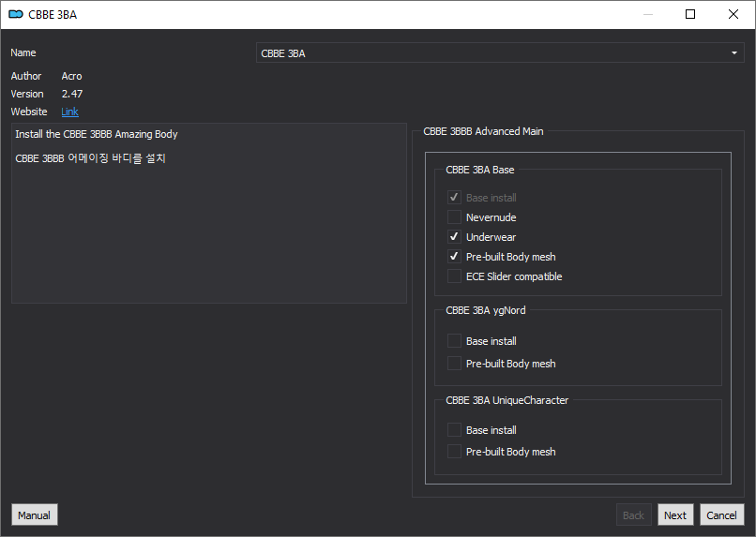
Task: Open the Name dropdown arrow
Action: [x=733, y=53]
